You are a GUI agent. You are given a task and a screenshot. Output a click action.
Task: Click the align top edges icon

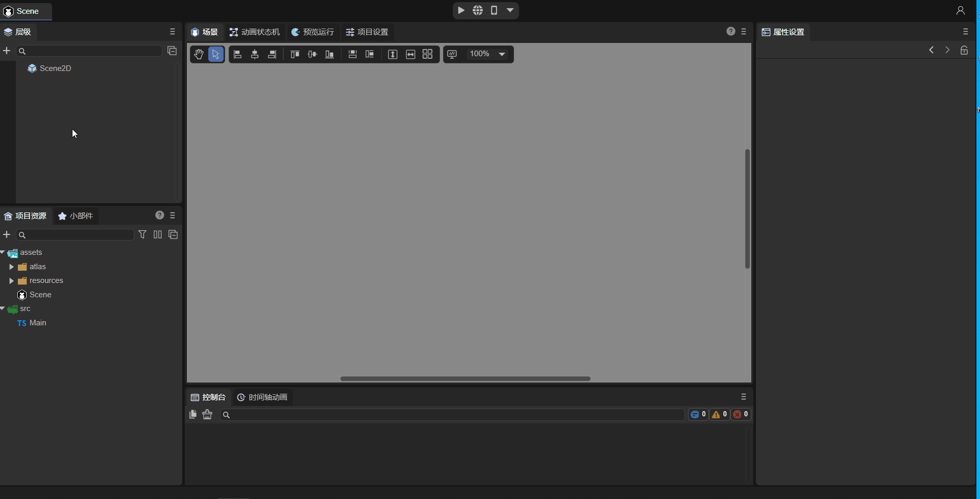point(295,54)
